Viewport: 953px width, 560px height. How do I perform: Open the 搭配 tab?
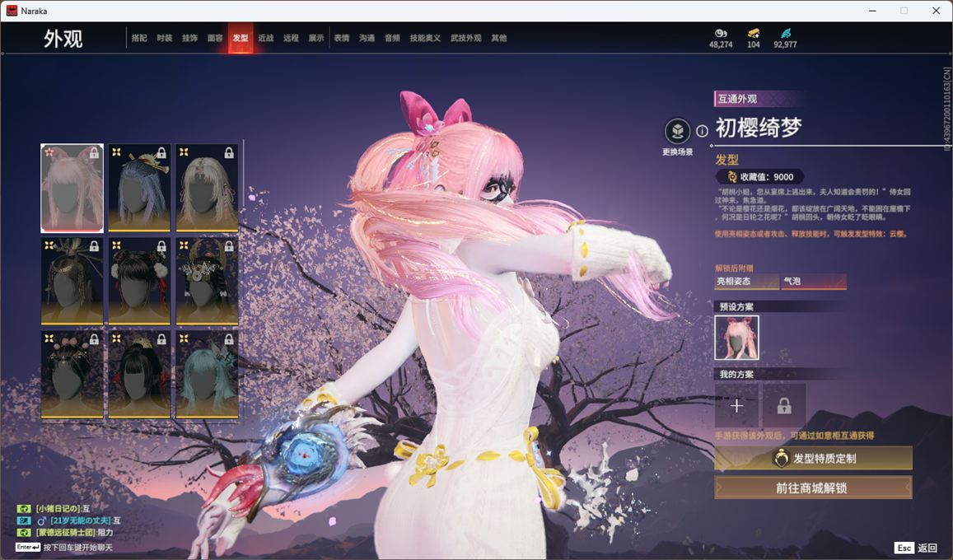(x=139, y=38)
